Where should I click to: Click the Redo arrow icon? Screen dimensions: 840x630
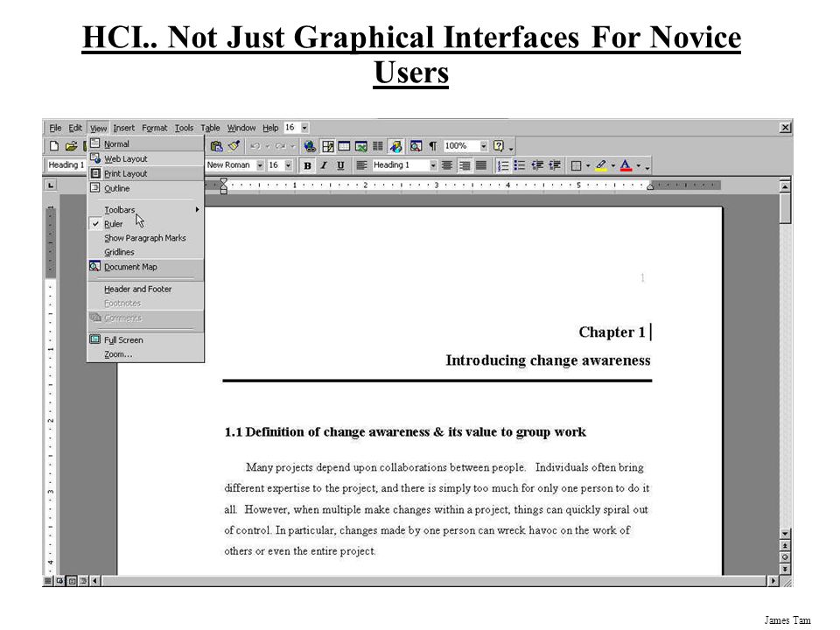click(280, 146)
